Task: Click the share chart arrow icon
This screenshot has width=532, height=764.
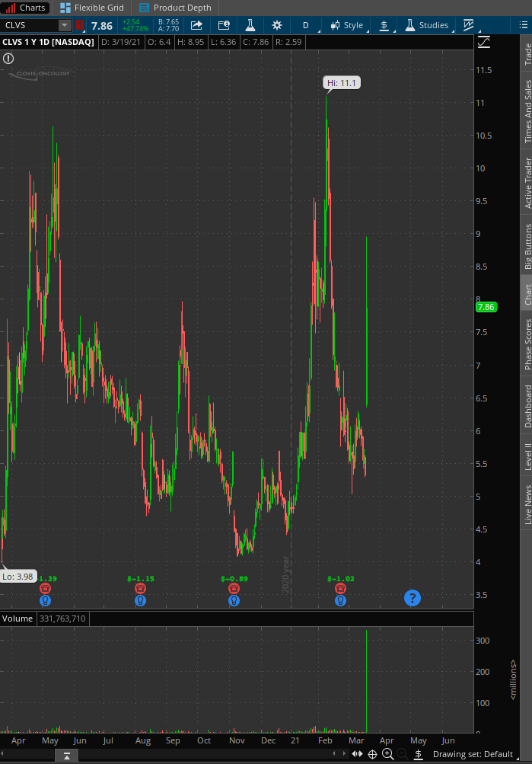Action: tap(196, 25)
